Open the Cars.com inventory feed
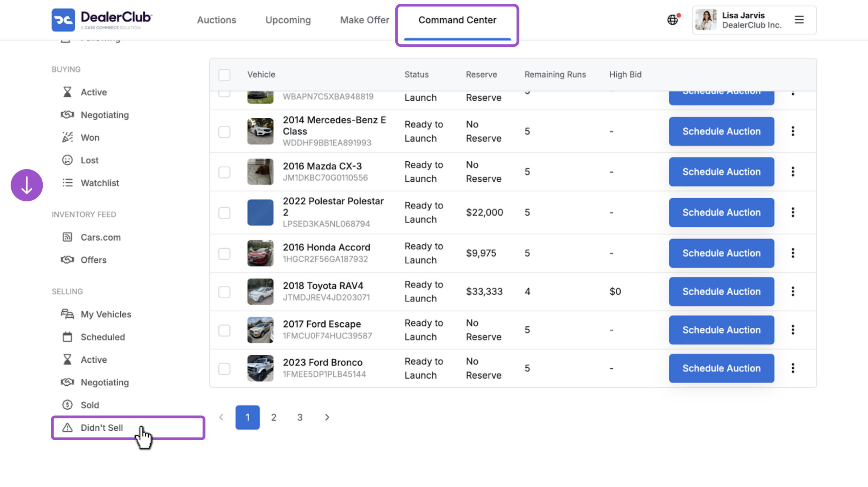Viewport: 868px width, 487px height. [x=100, y=237]
